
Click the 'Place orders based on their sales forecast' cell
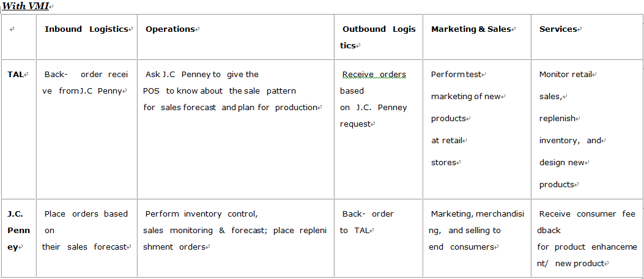87,238
